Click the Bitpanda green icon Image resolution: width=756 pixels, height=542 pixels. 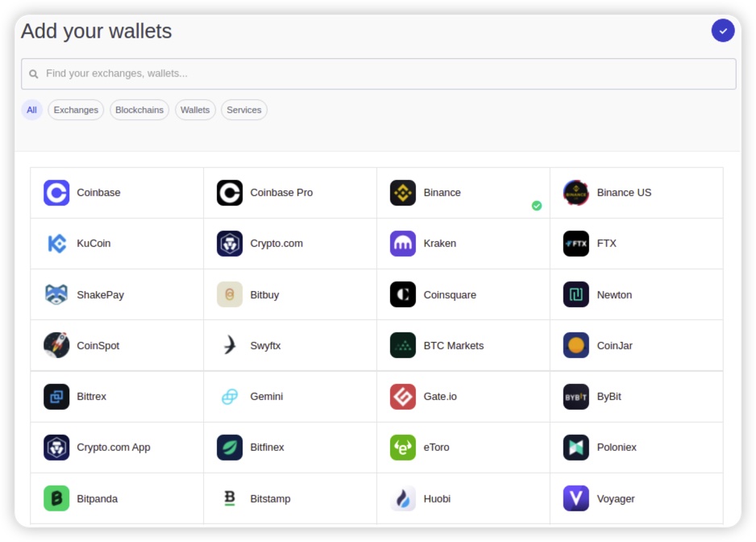tap(56, 498)
